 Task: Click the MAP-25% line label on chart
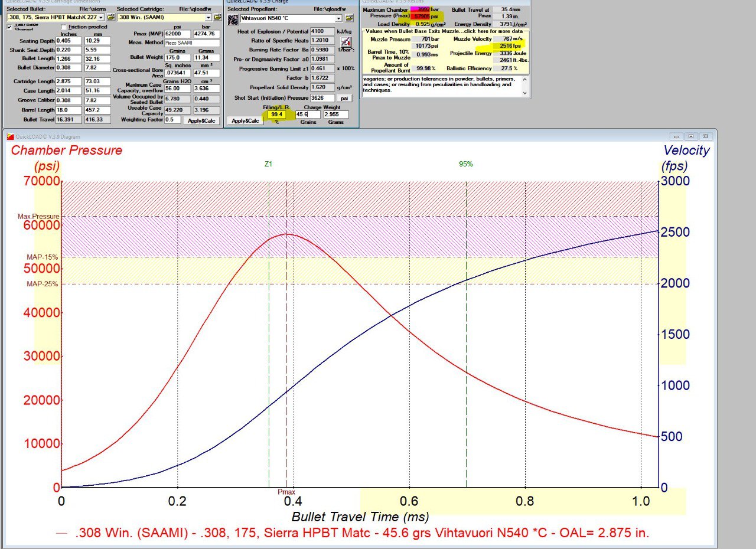[x=43, y=284]
